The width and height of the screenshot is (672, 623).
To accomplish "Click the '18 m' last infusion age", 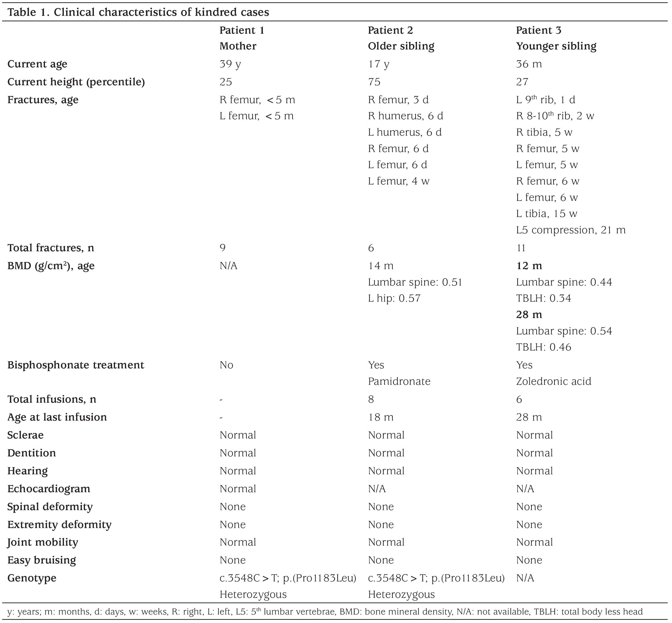I will pyautogui.click(x=381, y=417).
